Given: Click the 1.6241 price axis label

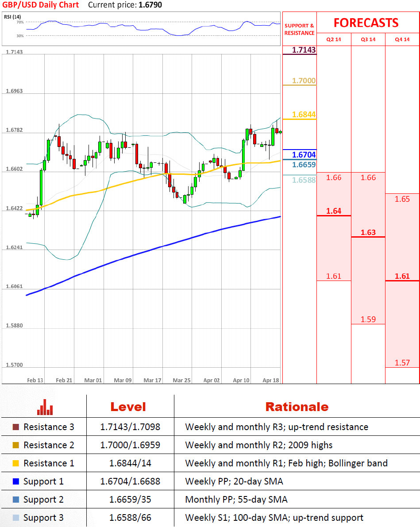Looking at the screenshot, I should [14, 247].
